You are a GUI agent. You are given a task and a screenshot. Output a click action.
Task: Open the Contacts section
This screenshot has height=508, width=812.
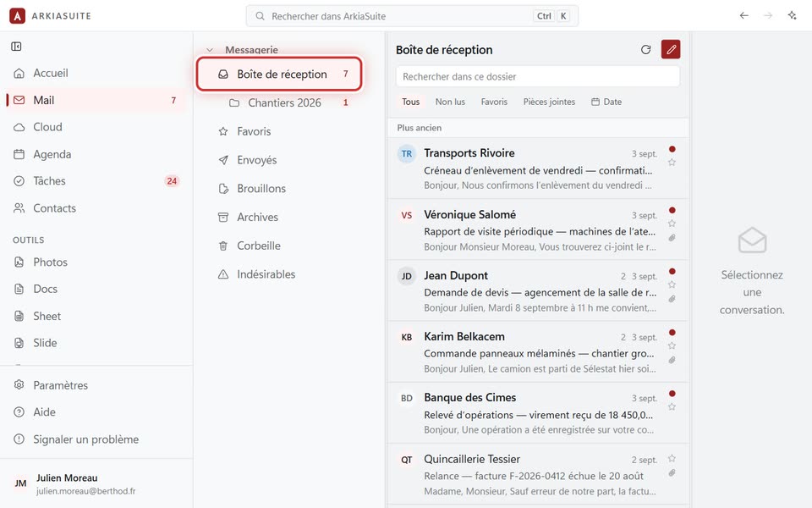pyautogui.click(x=96, y=208)
